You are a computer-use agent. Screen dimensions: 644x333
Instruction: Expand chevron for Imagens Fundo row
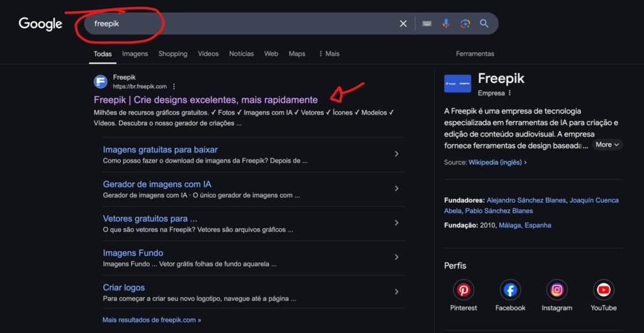coord(396,257)
